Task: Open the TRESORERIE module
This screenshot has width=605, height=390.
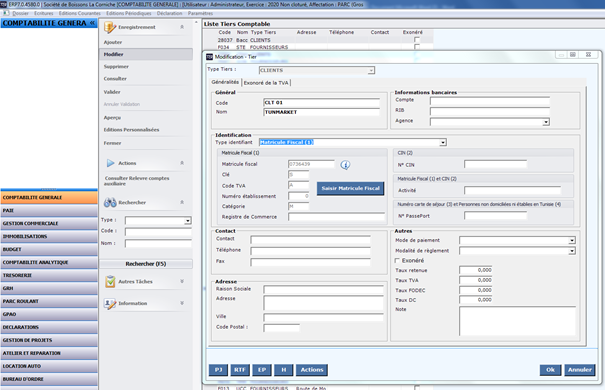Action: [x=49, y=275]
